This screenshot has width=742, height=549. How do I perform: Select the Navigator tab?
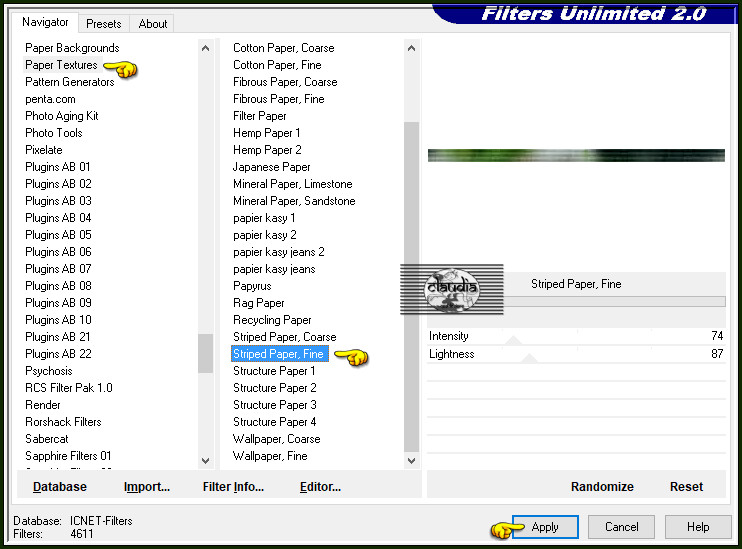45,22
